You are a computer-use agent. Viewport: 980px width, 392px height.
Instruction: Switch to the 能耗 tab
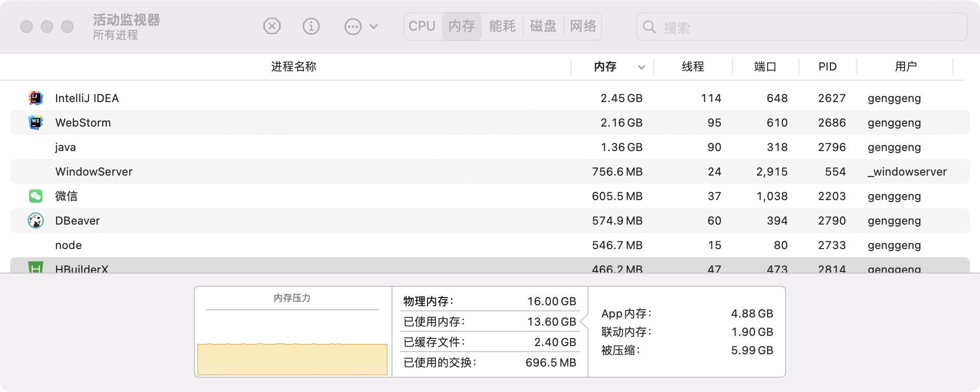click(x=502, y=27)
